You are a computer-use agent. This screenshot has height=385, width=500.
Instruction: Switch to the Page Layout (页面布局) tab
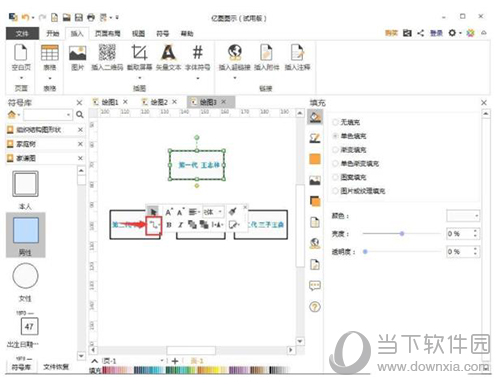[107, 33]
